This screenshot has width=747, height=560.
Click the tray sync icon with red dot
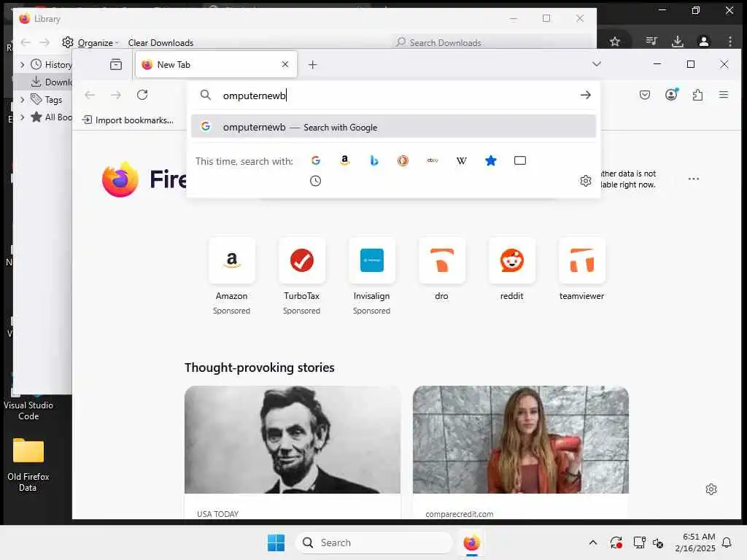click(x=616, y=542)
